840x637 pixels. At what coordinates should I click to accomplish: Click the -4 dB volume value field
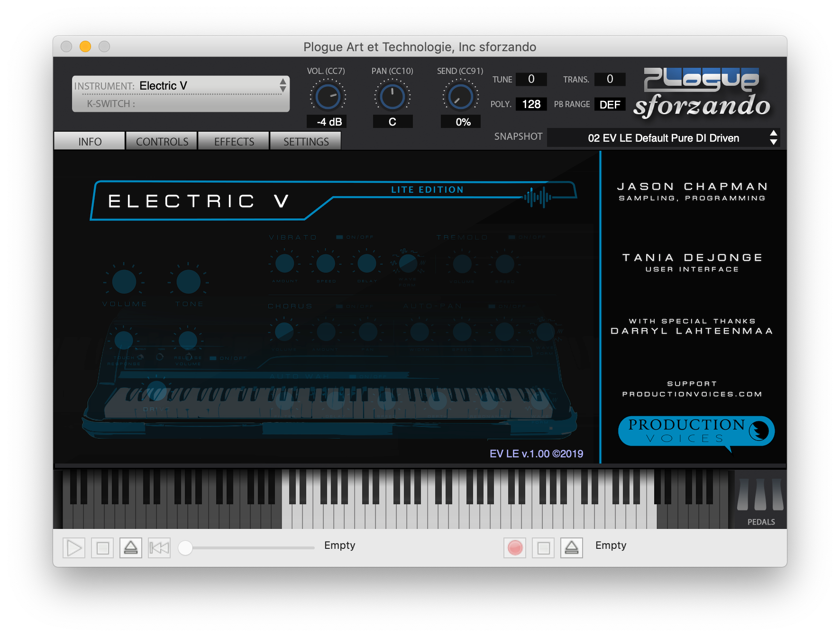click(327, 122)
